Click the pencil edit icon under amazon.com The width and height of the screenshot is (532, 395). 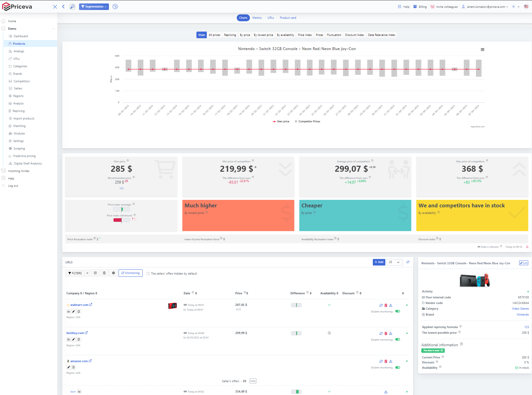coord(68,367)
